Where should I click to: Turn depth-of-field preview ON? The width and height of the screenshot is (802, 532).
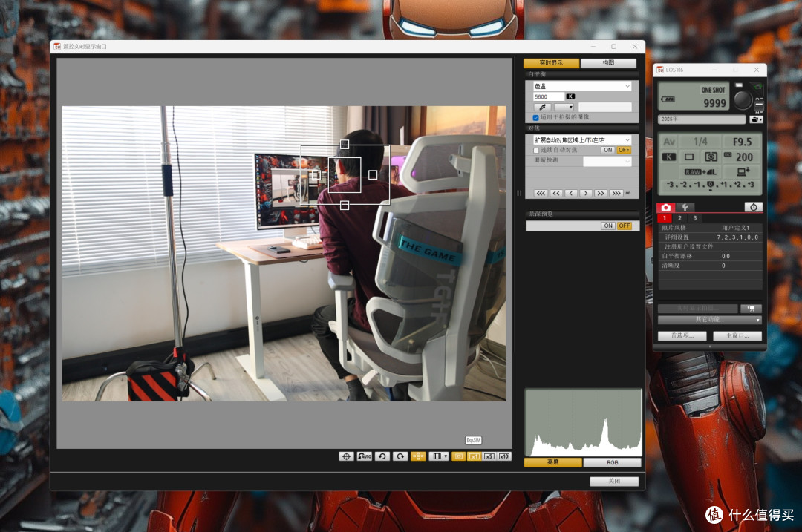point(607,226)
